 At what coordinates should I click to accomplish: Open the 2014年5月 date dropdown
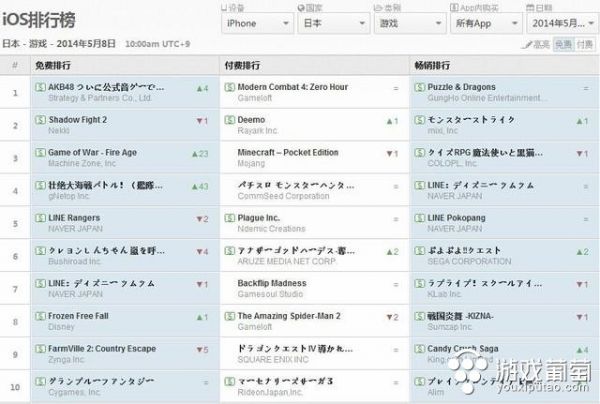(x=562, y=23)
